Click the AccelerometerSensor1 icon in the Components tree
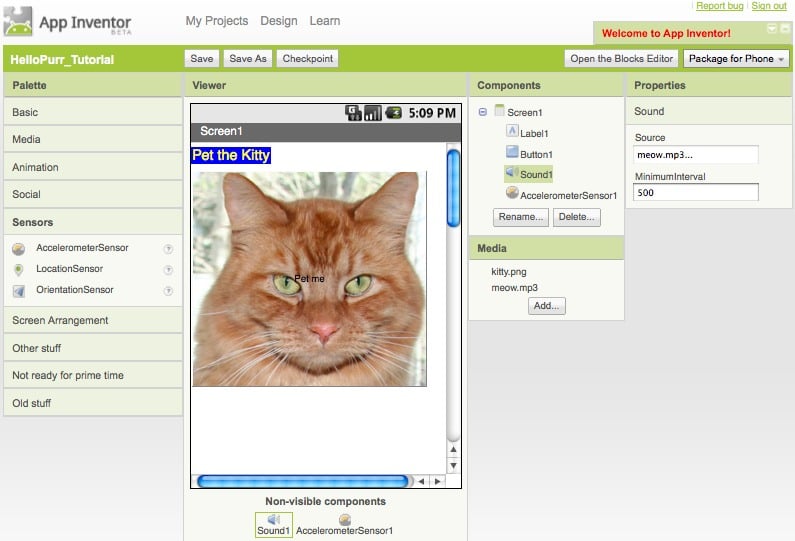This screenshot has height=541, width=795. tap(512, 193)
